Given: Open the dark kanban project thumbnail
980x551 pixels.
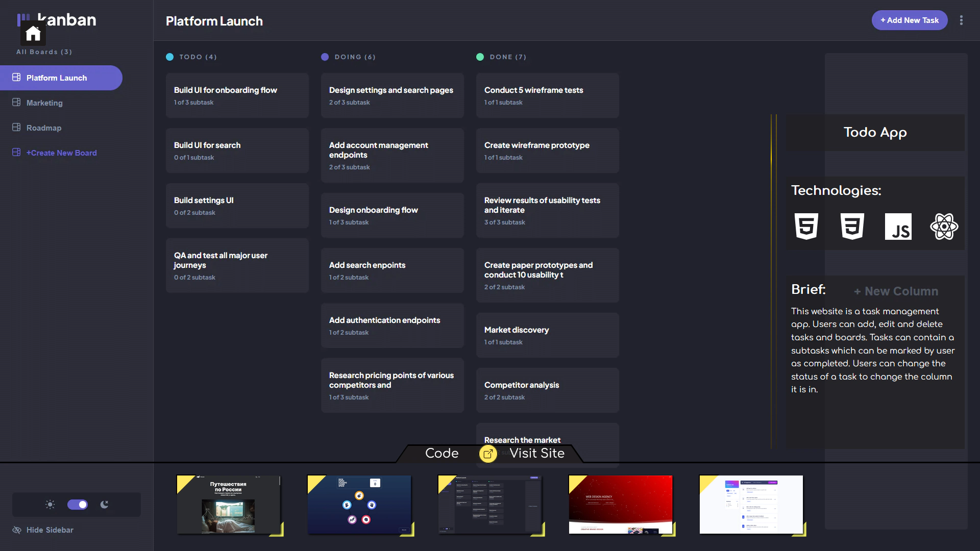Looking at the screenshot, I should click(490, 505).
